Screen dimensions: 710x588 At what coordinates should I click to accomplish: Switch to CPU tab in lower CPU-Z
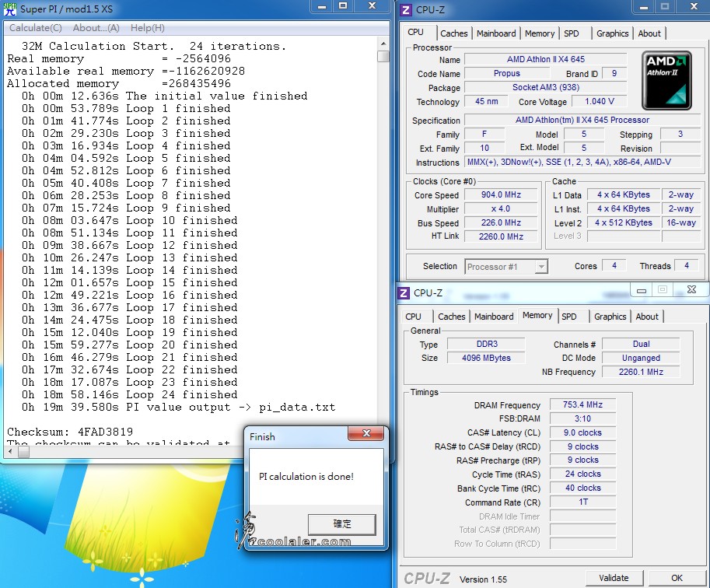coord(413,317)
